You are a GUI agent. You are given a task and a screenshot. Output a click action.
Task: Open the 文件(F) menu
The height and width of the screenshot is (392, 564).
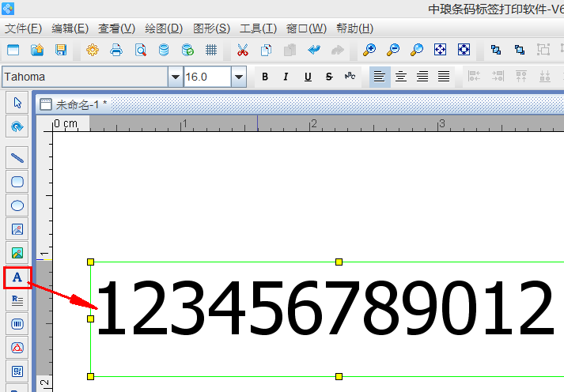[23, 28]
